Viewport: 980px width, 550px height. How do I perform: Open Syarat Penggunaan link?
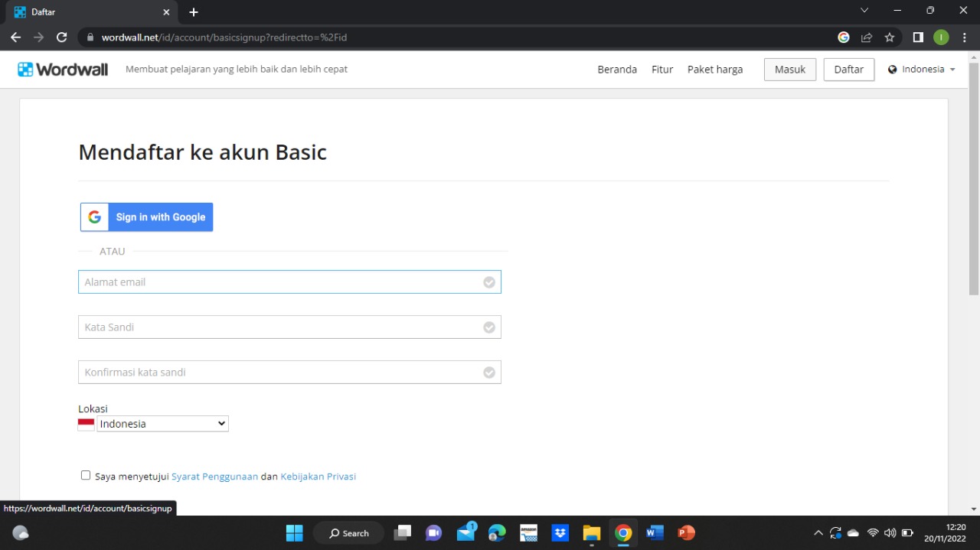pos(214,476)
